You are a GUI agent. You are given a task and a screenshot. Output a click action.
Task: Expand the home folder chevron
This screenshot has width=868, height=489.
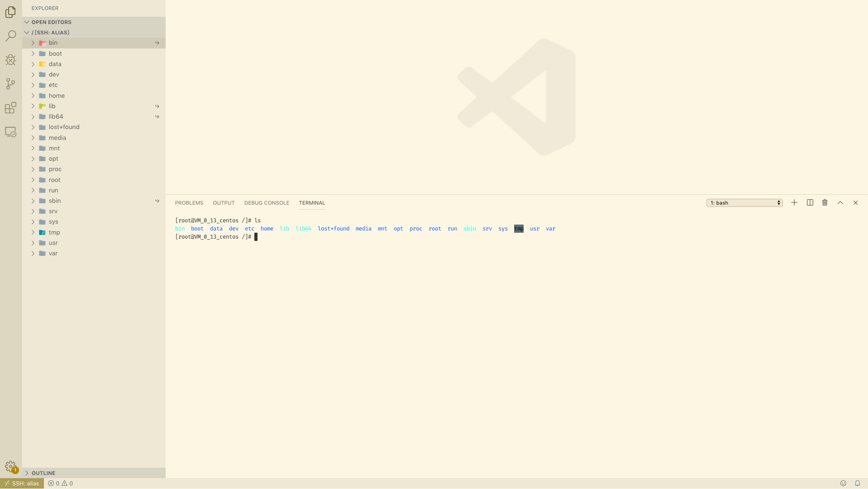pyautogui.click(x=33, y=96)
